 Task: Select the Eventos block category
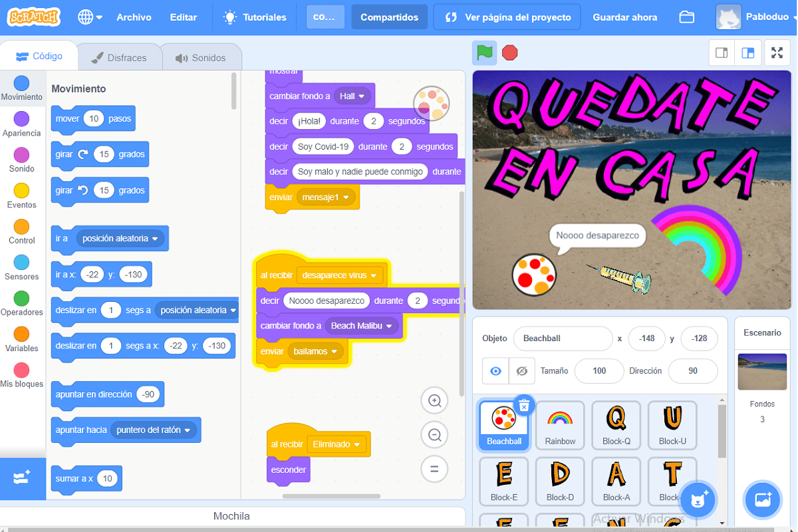point(21,196)
